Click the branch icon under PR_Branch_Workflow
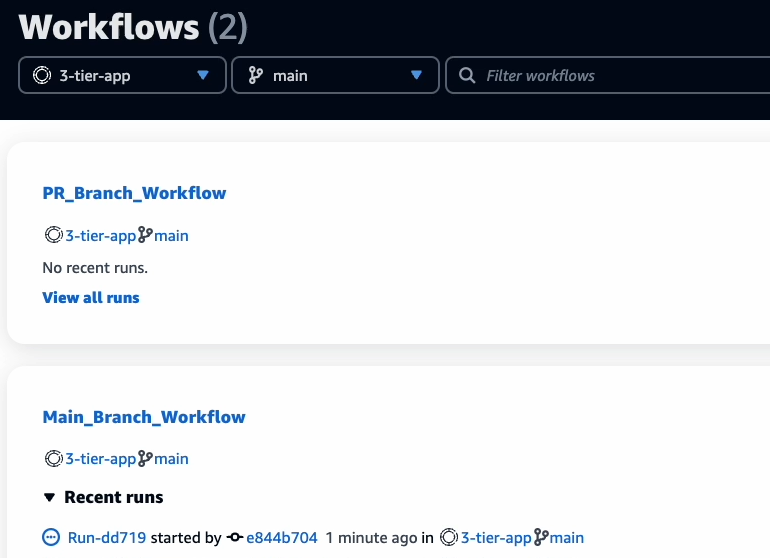Image resolution: width=770 pixels, height=558 pixels. (x=145, y=235)
